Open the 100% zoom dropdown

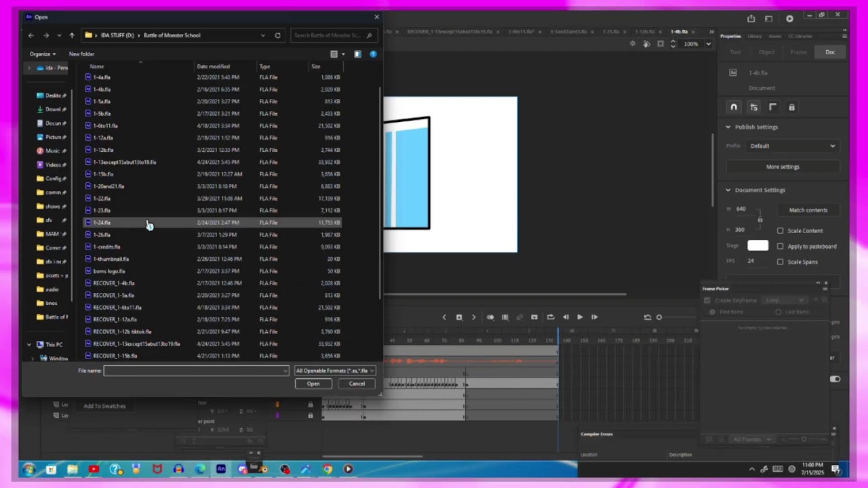(708, 44)
